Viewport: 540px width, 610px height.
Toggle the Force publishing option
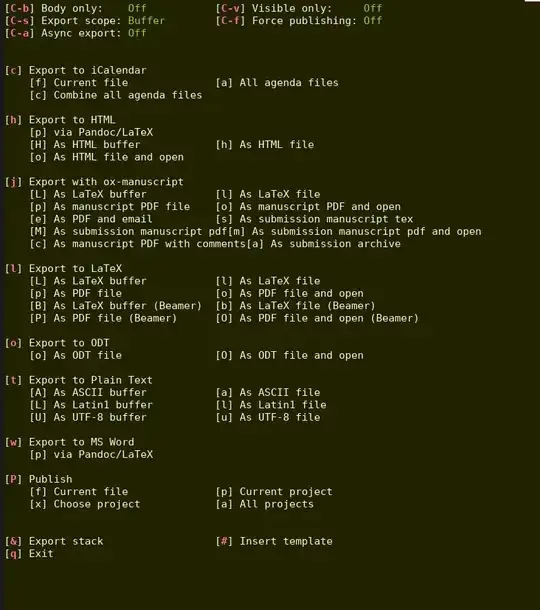(299, 21)
